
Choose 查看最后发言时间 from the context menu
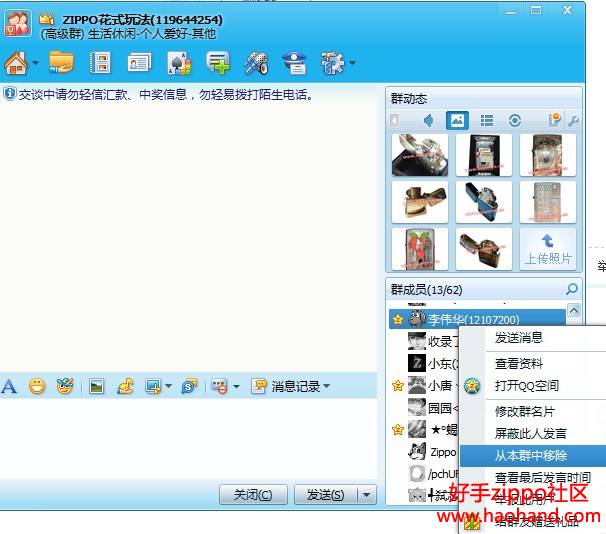(543, 478)
